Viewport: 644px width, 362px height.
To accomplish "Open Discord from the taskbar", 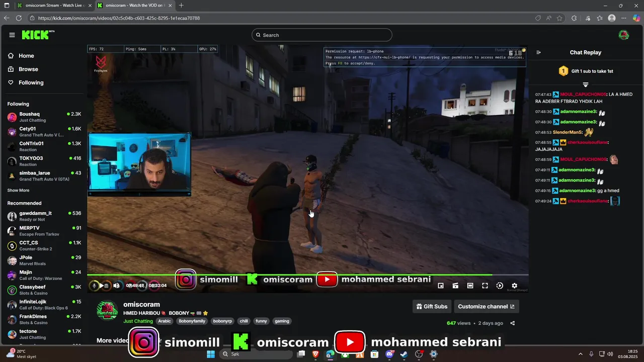I will click(389, 354).
